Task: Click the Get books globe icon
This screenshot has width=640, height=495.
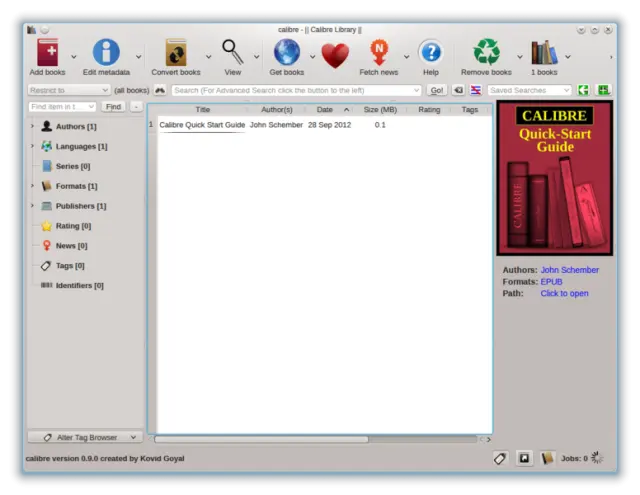Action: tap(287, 54)
